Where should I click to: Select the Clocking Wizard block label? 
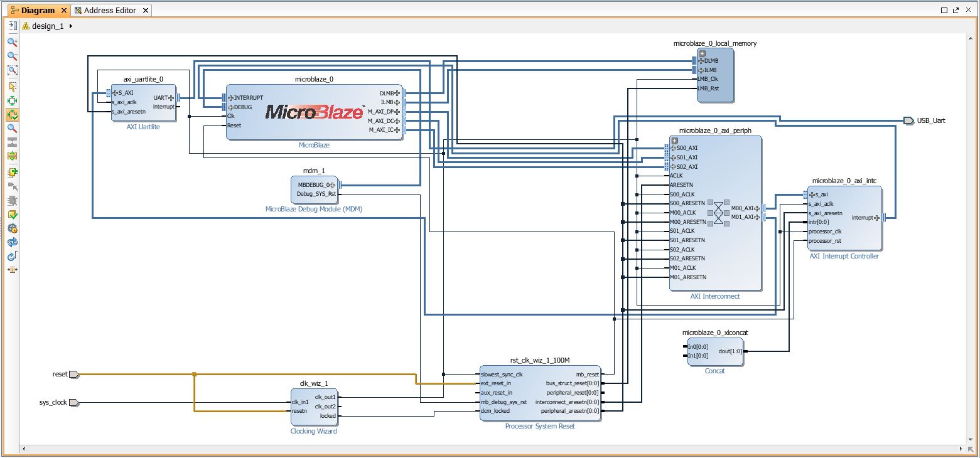click(x=313, y=432)
